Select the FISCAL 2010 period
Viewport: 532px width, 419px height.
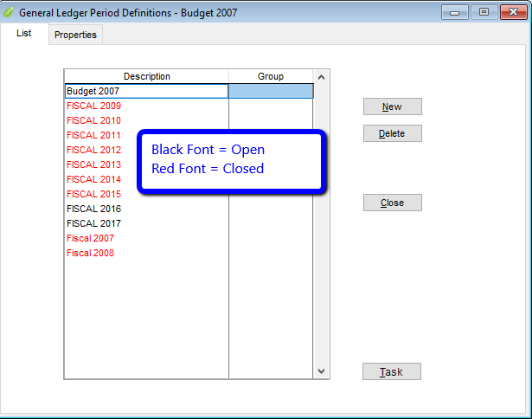[x=93, y=120]
